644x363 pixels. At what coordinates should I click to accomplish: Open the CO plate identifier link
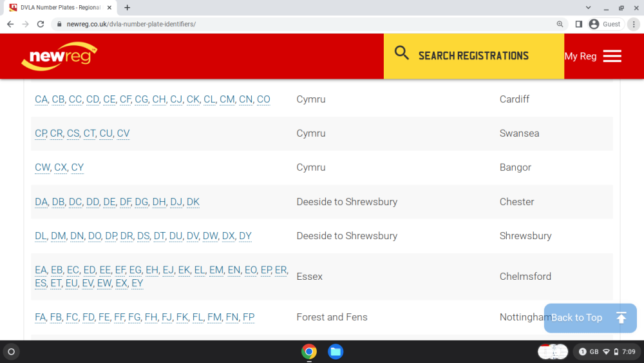263,99
